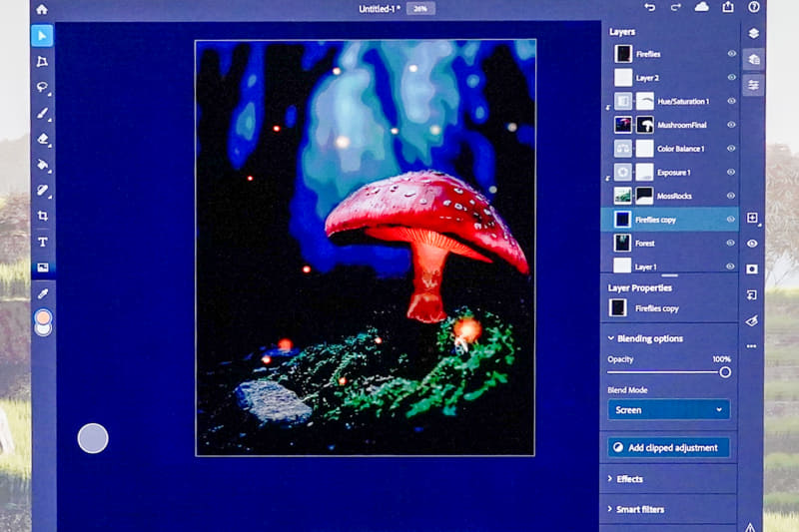
Task: Hide the Hue/Saturation 1 layer
Action: (731, 101)
